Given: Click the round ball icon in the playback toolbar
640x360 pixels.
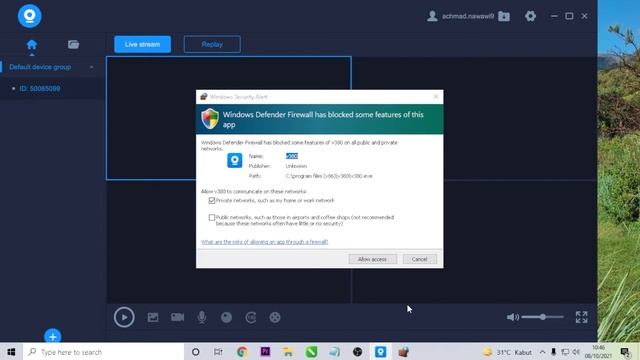Looking at the screenshot, I should pyautogui.click(x=226, y=317).
